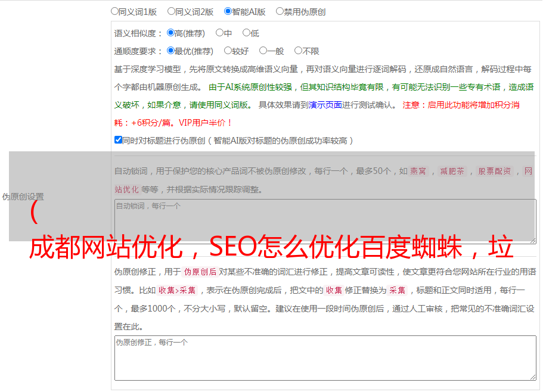Click the 伪原创设置 label
Viewport: 543px width, 392px height.
23,197
